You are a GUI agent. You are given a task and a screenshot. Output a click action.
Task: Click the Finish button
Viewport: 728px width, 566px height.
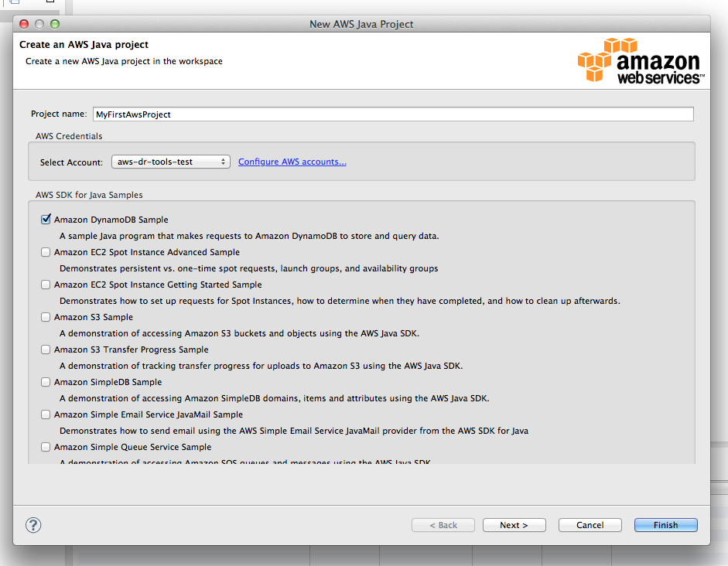pos(666,525)
